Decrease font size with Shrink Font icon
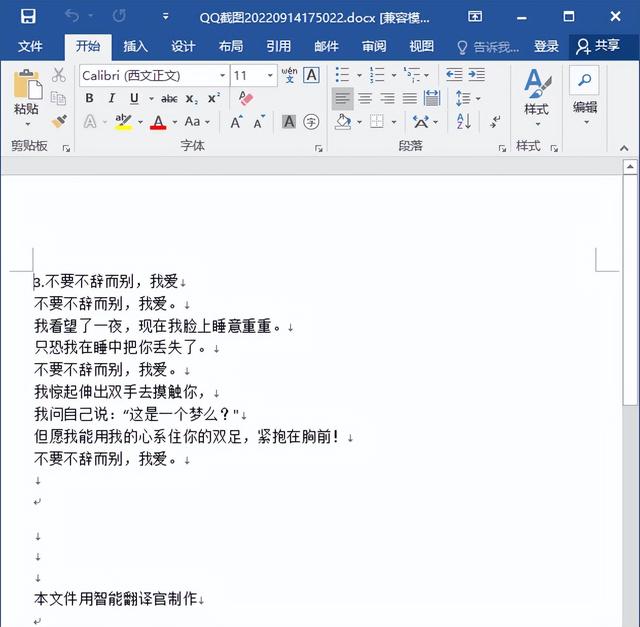 point(259,122)
